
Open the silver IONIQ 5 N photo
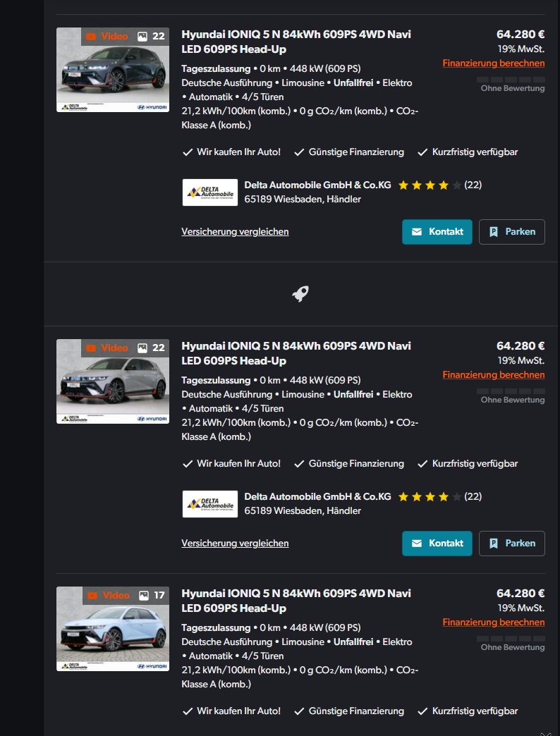click(x=113, y=381)
